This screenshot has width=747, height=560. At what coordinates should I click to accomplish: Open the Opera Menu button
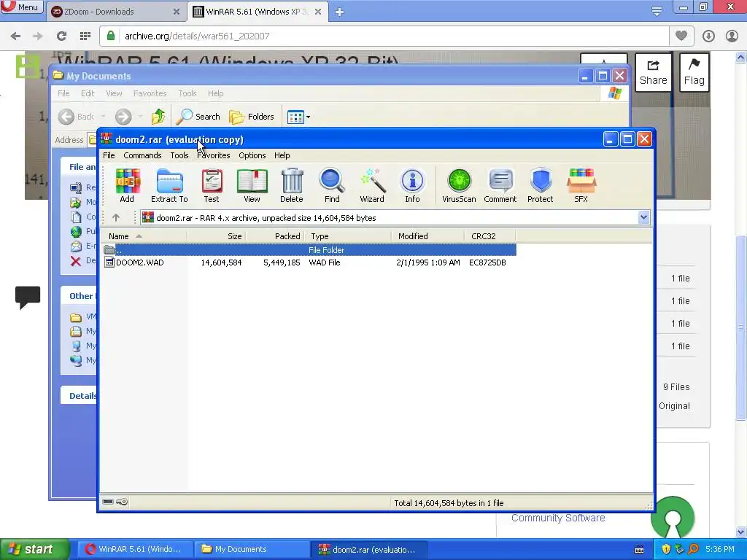(21, 7)
